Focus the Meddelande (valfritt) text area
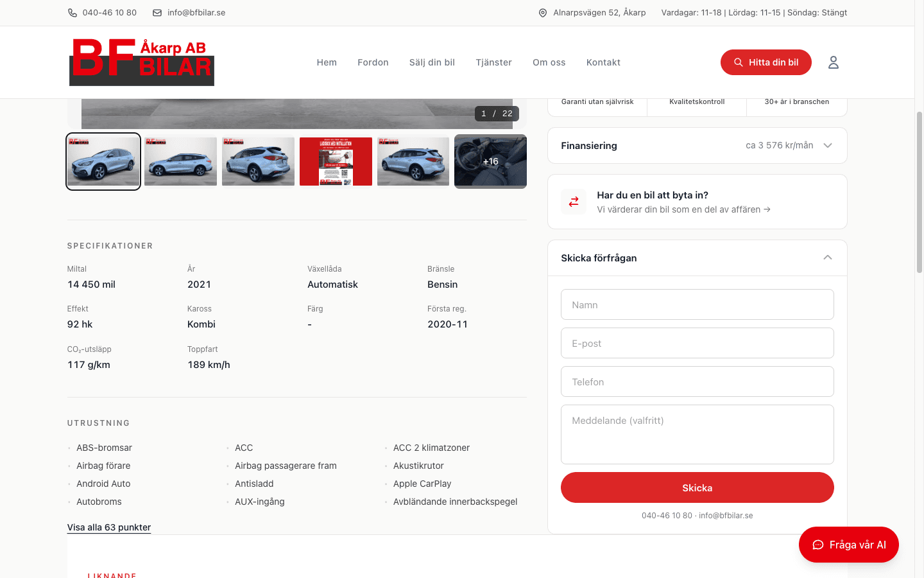 coord(697,434)
